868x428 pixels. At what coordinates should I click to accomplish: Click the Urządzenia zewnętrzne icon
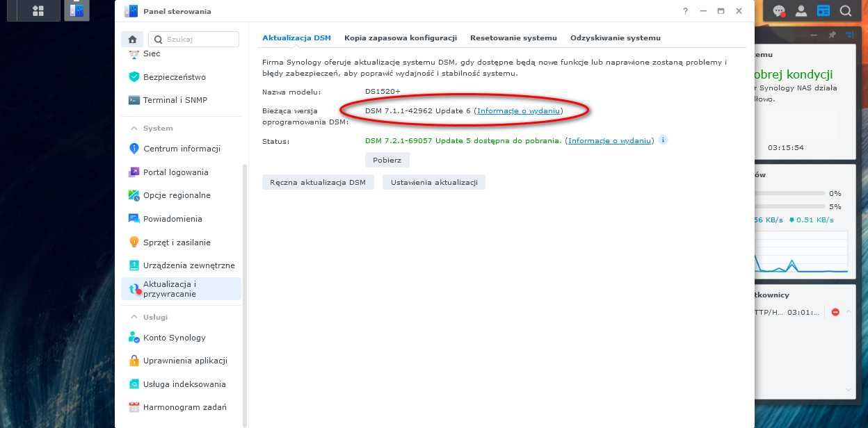coord(134,265)
